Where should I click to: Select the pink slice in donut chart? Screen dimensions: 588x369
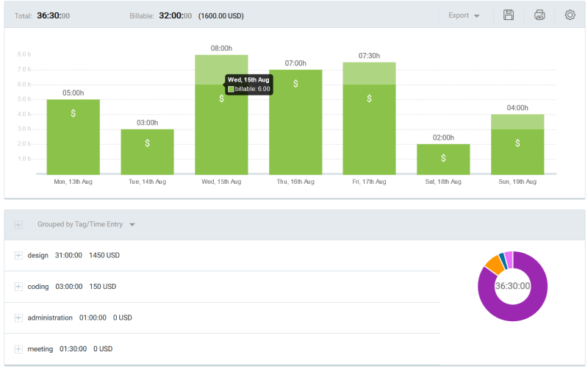[x=509, y=259]
